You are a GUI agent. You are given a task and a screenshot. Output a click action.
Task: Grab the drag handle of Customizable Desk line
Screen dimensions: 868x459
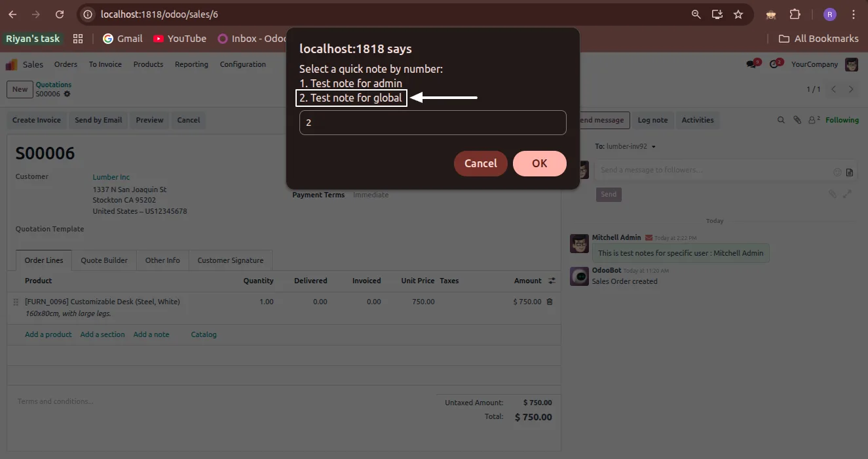[x=16, y=302]
